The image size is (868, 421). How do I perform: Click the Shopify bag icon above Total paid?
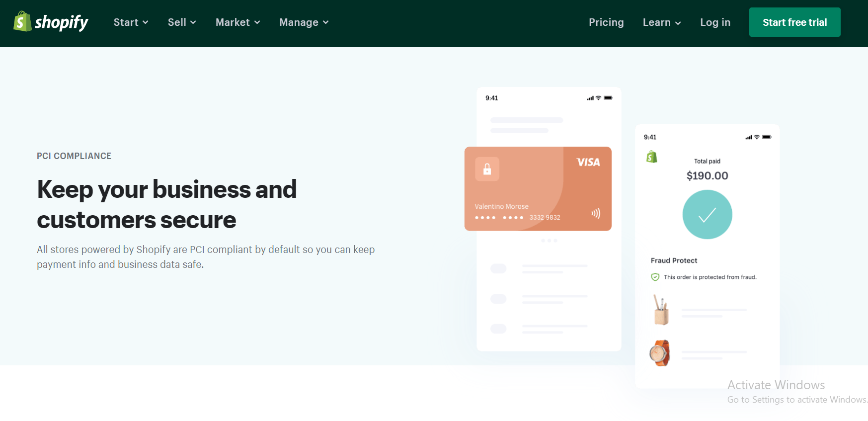pos(651,157)
